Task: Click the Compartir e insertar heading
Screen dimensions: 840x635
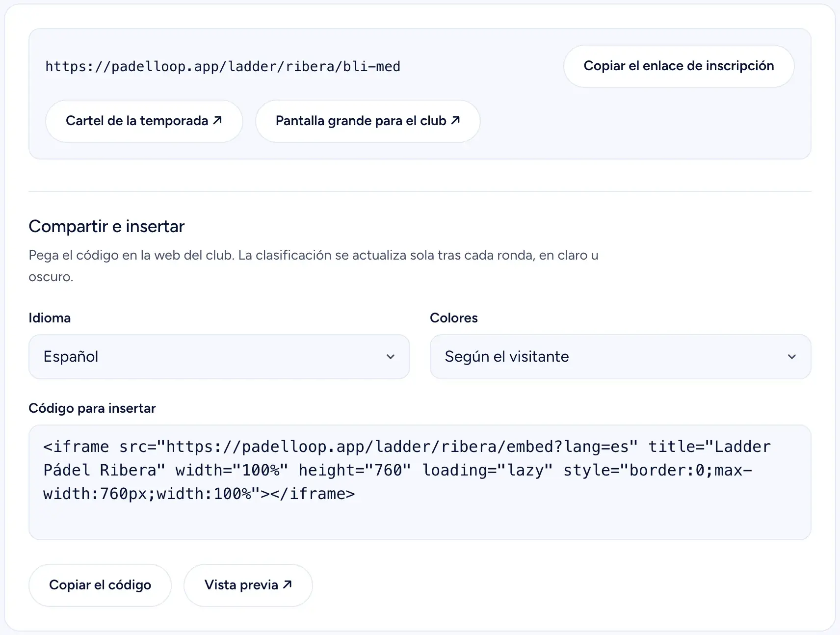Action: point(106,226)
